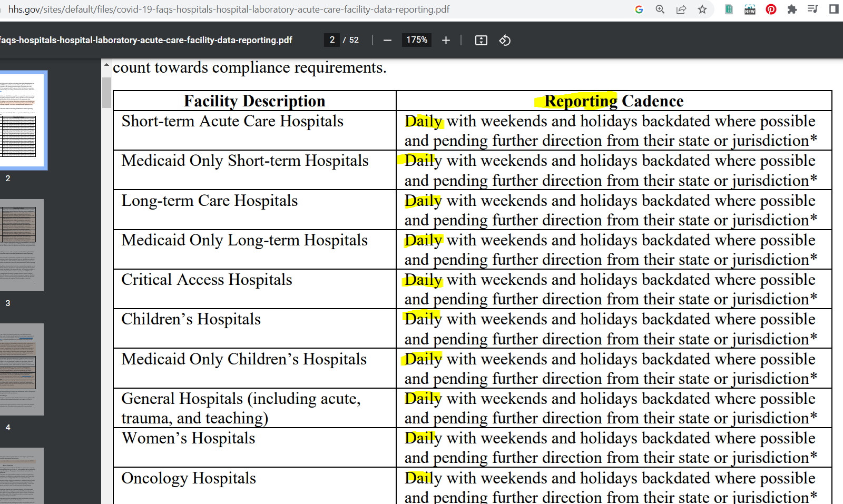Rotate the PDF counterclockwise

pos(505,40)
